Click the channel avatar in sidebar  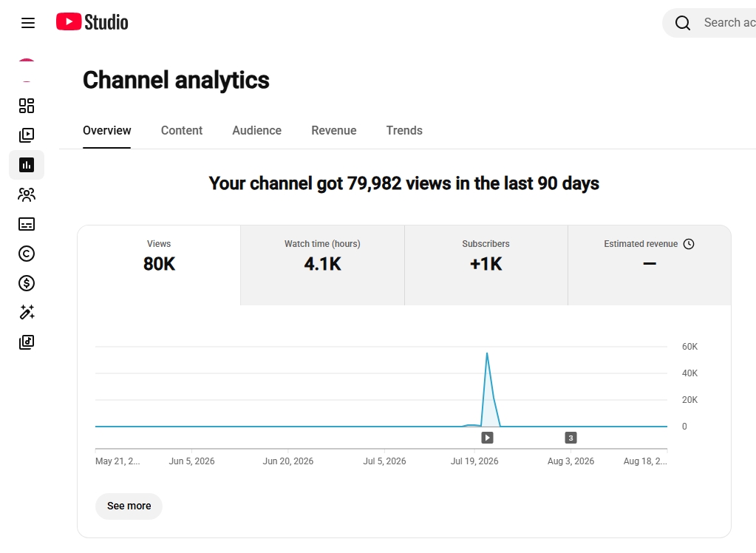click(x=27, y=70)
